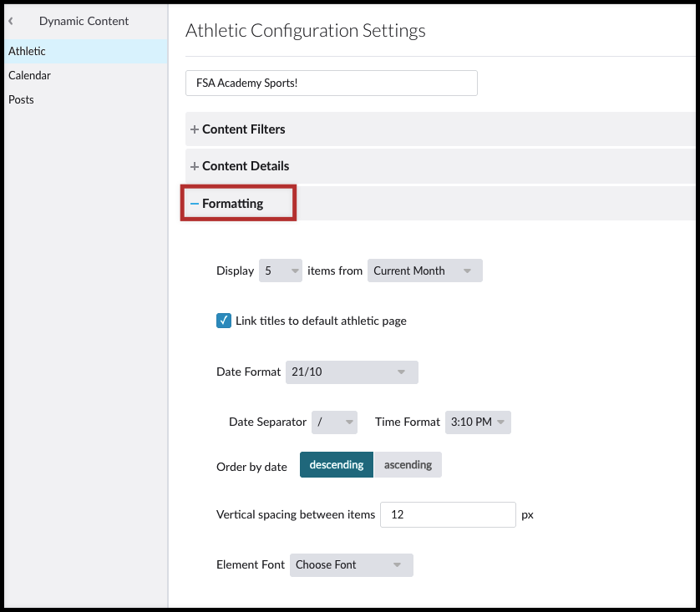
Task: Click the Order by date label
Action: click(x=251, y=467)
